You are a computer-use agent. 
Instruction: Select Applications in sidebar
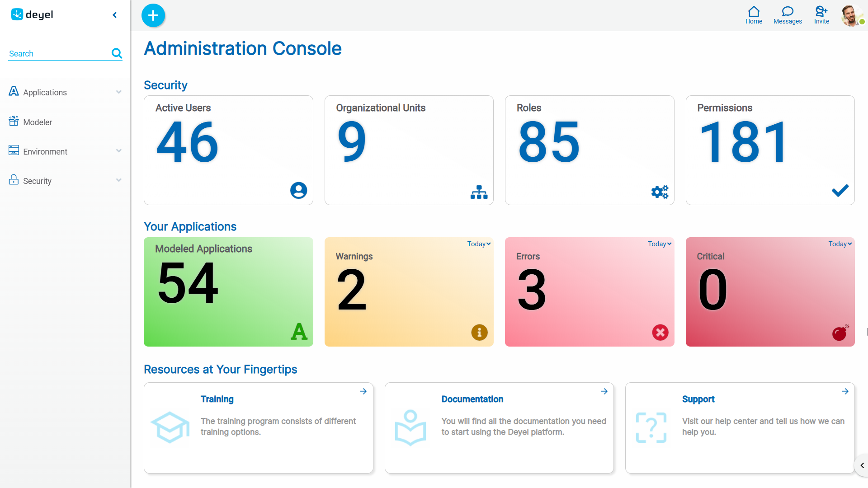(45, 92)
